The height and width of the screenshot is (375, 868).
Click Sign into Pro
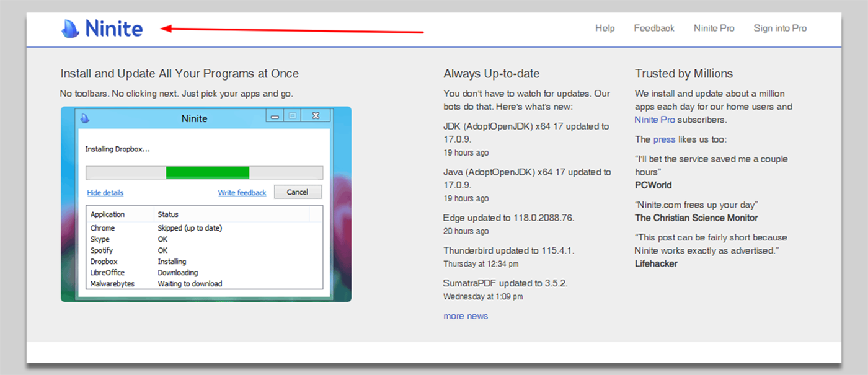[x=780, y=28]
